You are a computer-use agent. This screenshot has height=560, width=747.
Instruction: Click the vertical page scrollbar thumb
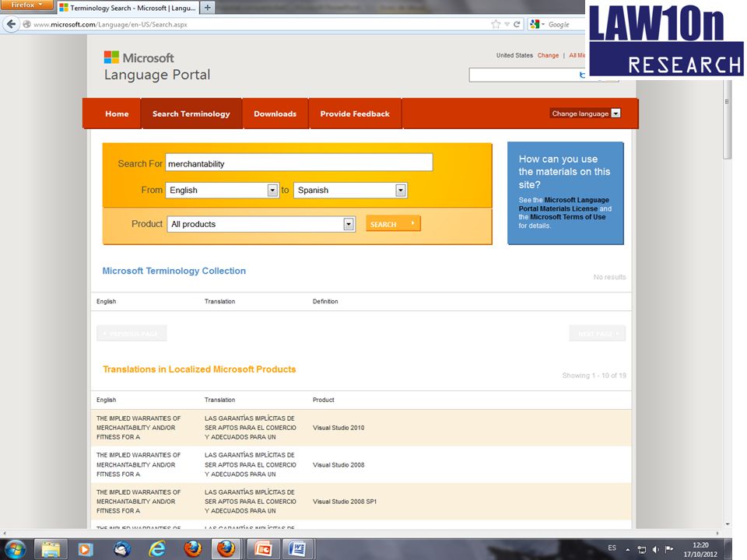pyautogui.click(x=727, y=119)
